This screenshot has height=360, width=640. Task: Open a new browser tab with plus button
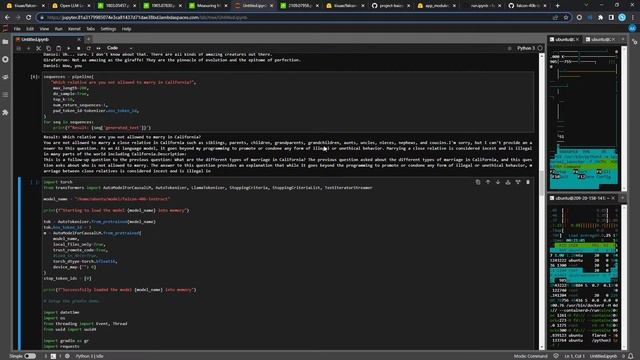(x=558, y=6)
